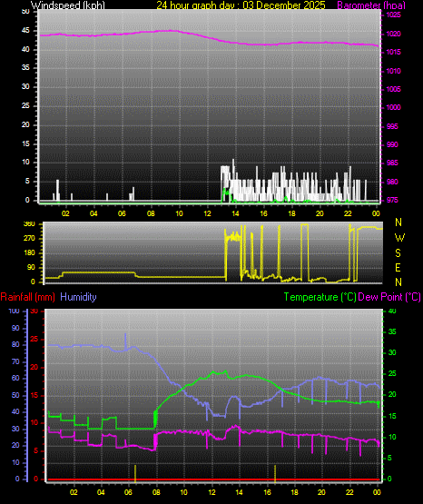
Task: Click the 25 mark on windspeed axis
Action: (x=25, y=105)
